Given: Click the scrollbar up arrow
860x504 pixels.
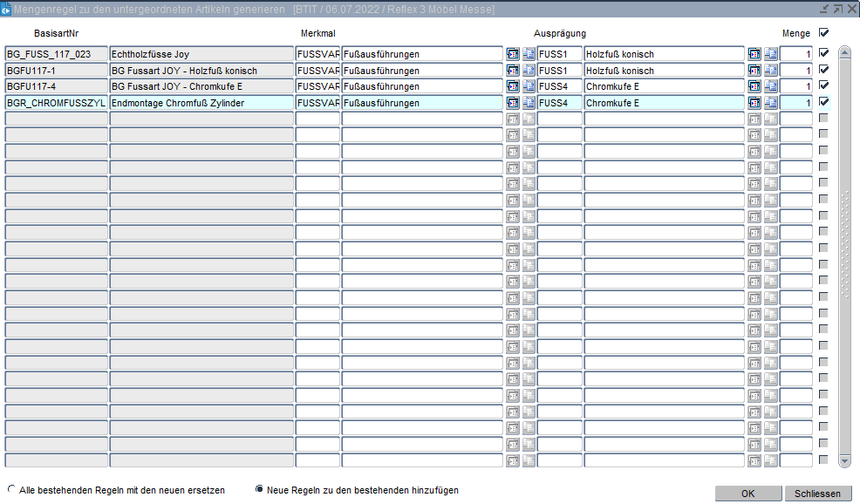Looking at the screenshot, I should pos(843,52).
